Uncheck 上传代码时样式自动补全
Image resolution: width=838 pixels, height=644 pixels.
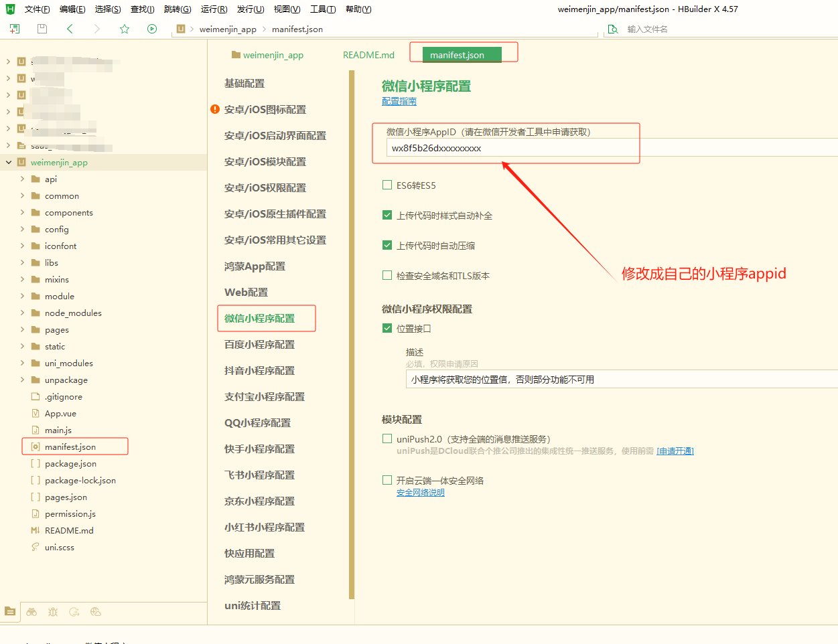tap(387, 215)
